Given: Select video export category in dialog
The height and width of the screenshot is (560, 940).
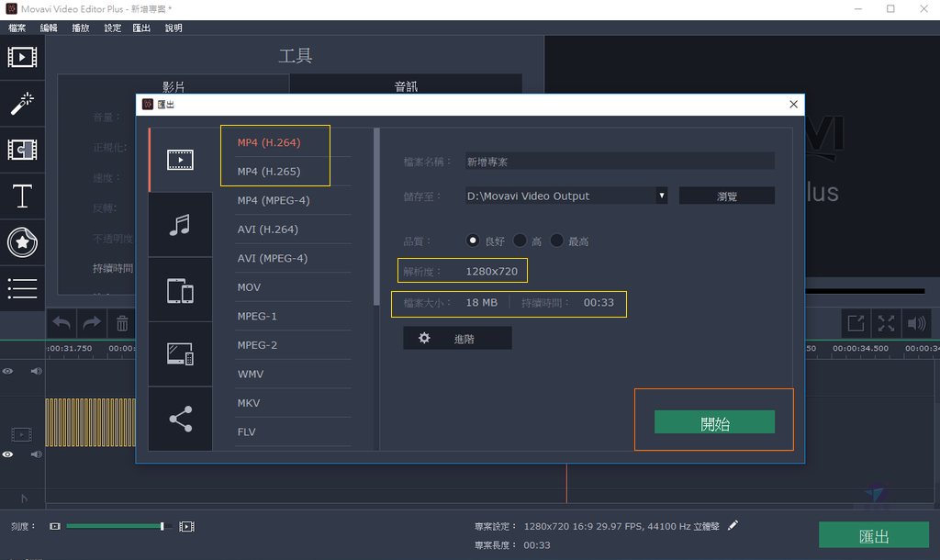Looking at the screenshot, I should [x=181, y=160].
